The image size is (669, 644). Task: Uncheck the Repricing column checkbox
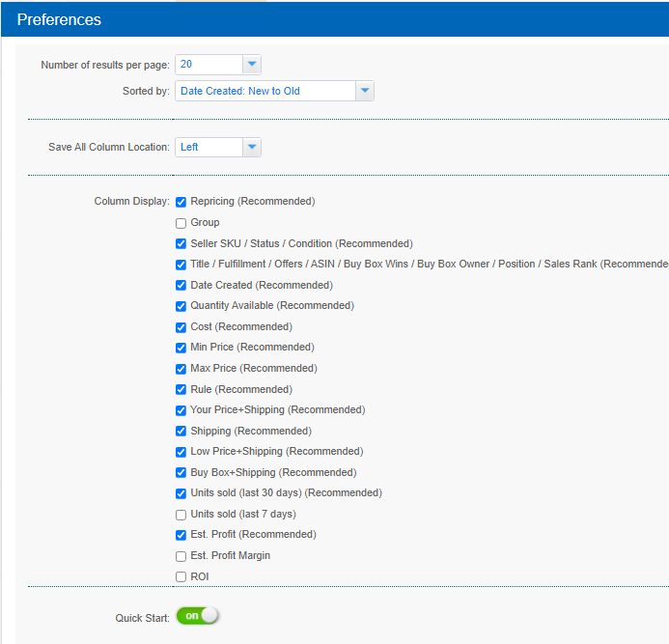click(181, 202)
